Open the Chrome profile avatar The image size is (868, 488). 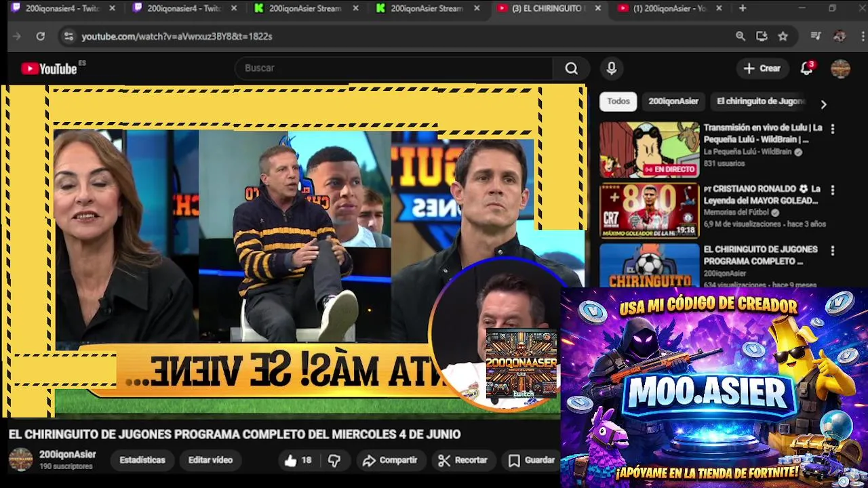(840, 37)
